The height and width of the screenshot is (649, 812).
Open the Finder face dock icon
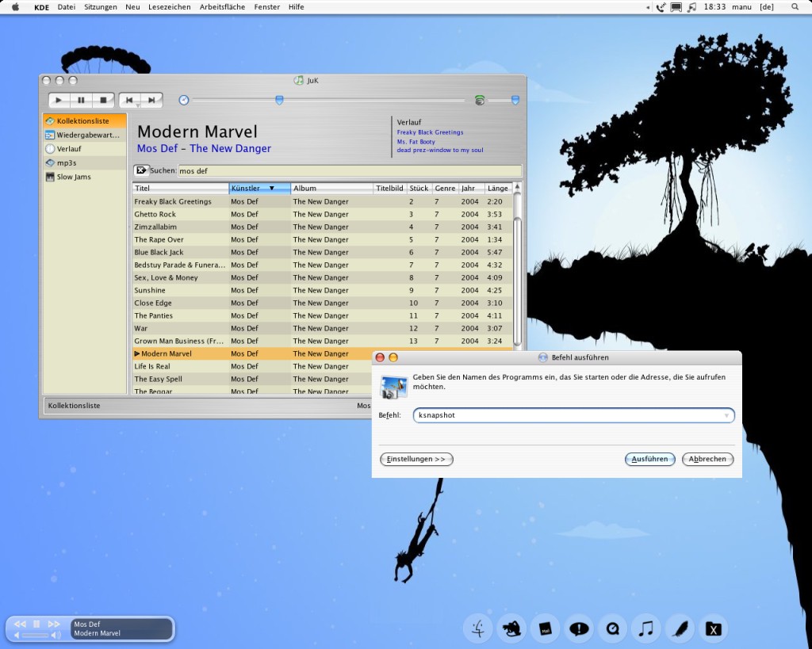tap(479, 628)
